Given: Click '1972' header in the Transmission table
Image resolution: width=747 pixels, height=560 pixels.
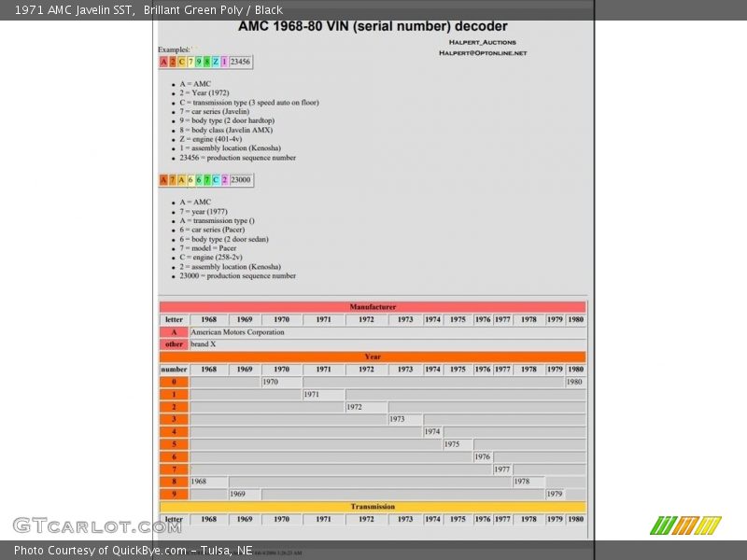Looking at the screenshot, I should [366, 520].
